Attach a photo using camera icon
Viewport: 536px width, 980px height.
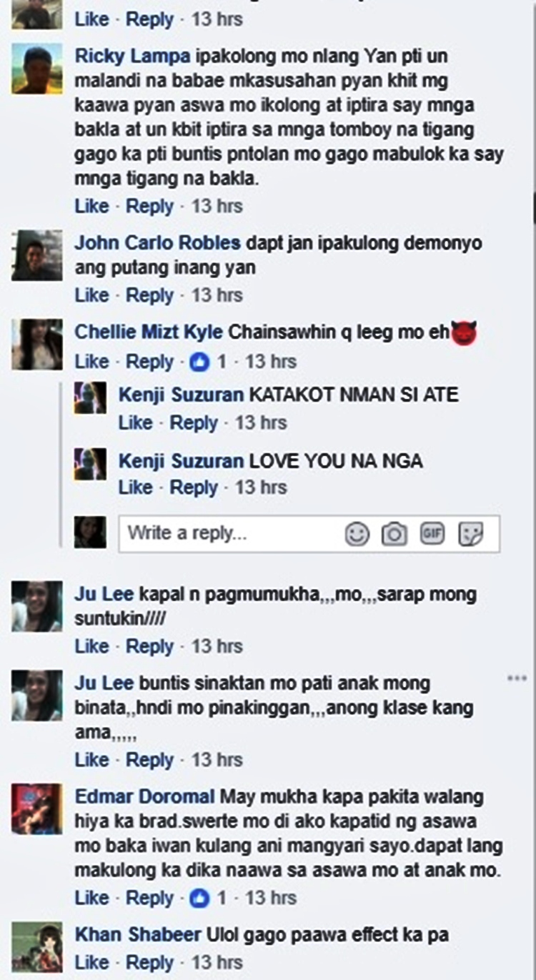tap(394, 533)
